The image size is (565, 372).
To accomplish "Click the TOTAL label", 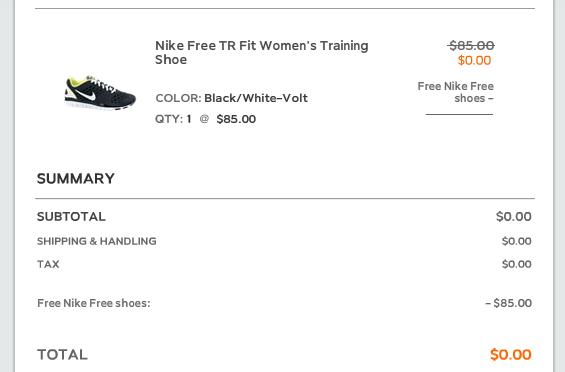I will tap(62, 355).
